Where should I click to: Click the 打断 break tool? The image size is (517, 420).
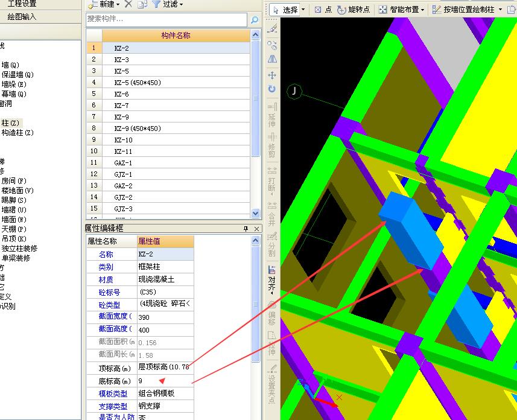(x=272, y=181)
